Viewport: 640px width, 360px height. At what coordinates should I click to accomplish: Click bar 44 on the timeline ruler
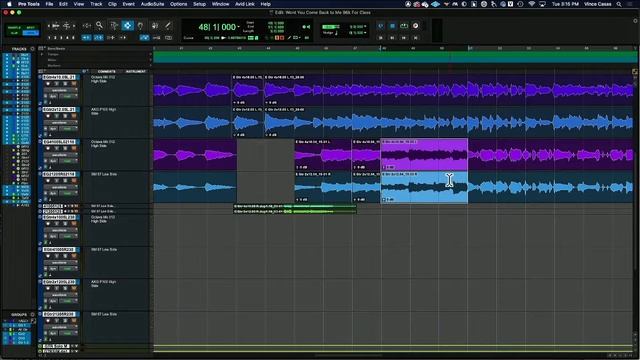(x=268, y=49)
